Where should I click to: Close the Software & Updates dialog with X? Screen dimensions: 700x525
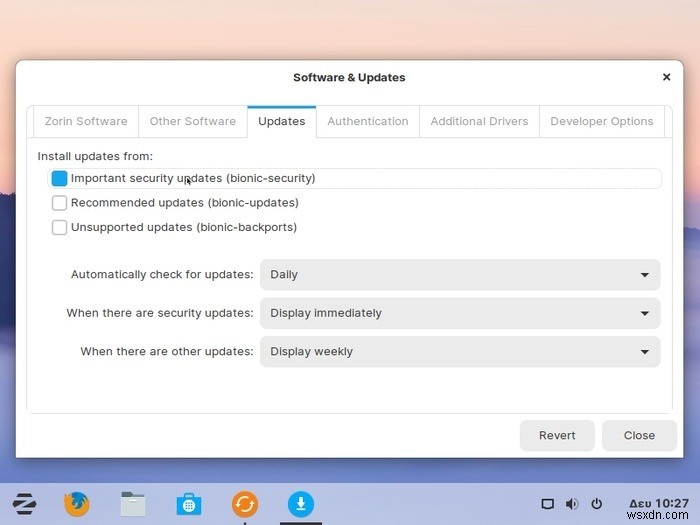667,77
